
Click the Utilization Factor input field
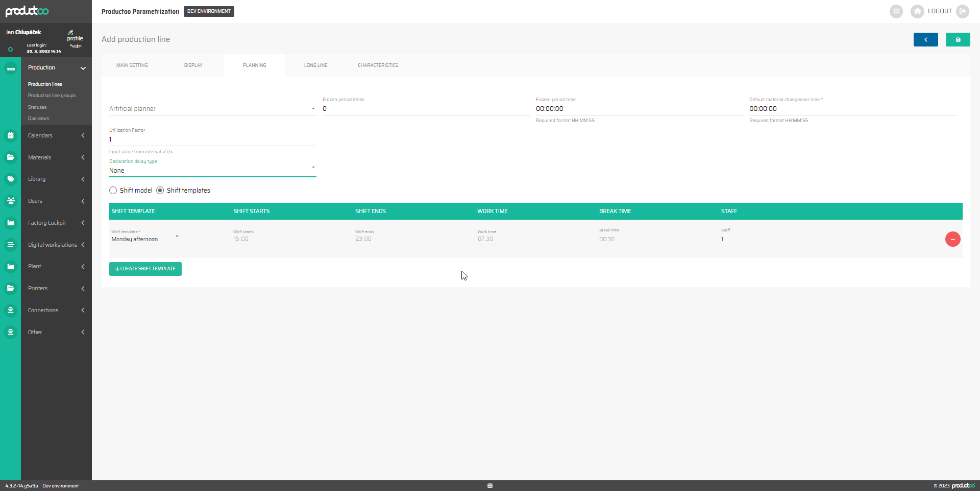pos(212,139)
